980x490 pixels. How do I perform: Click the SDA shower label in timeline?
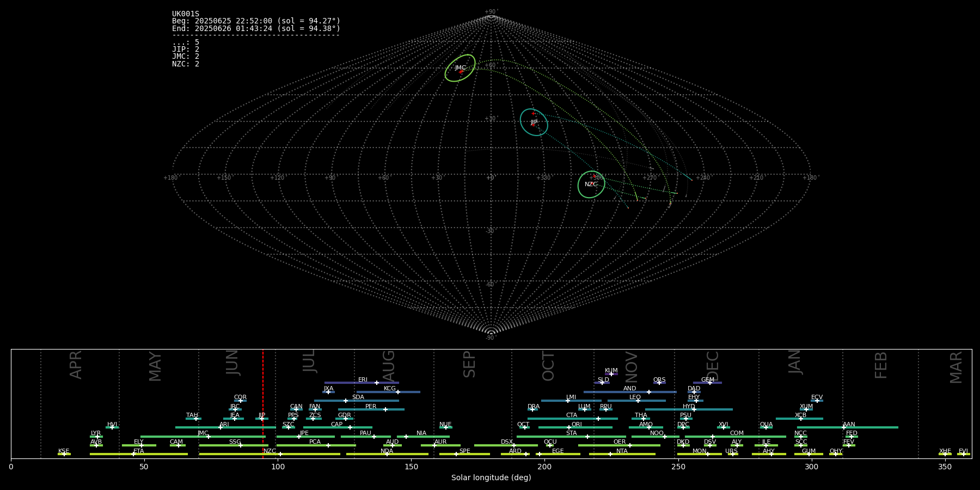click(358, 397)
